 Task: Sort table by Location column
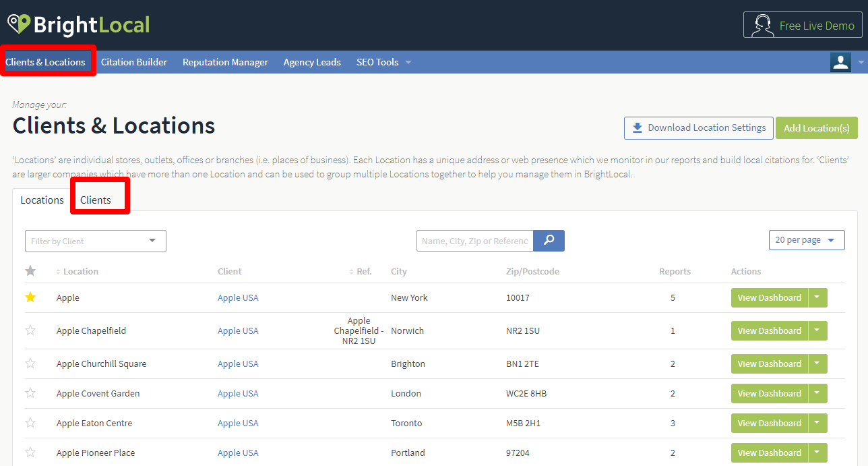tap(77, 271)
